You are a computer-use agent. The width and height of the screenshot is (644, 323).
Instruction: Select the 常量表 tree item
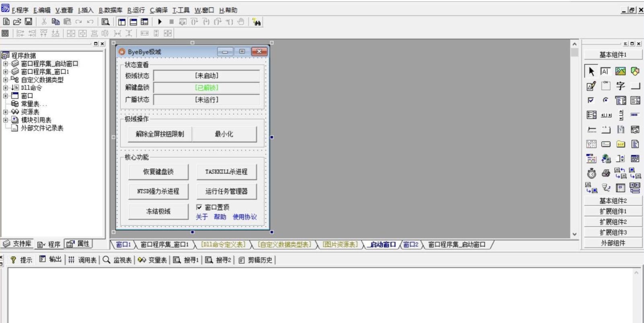pyautogui.click(x=34, y=104)
